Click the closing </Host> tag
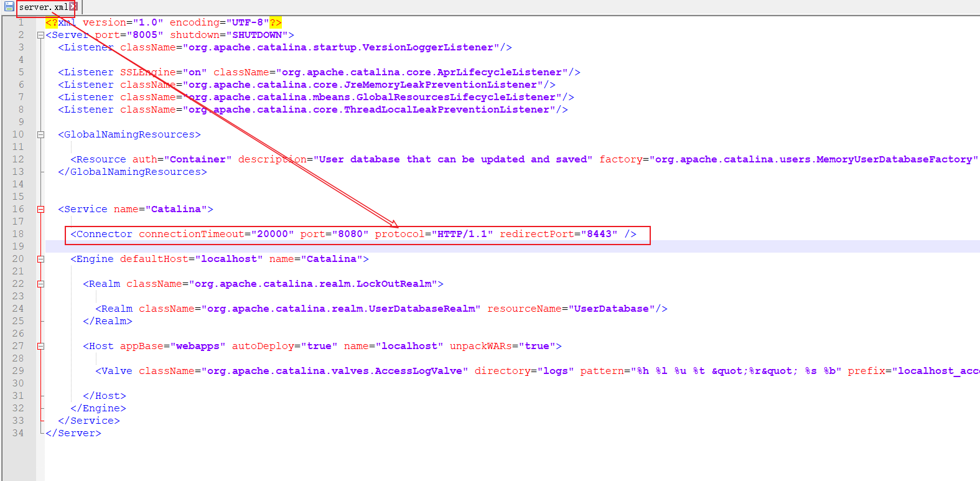Image resolution: width=980 pixels, height=481 pixels. [x=105, y=396]
